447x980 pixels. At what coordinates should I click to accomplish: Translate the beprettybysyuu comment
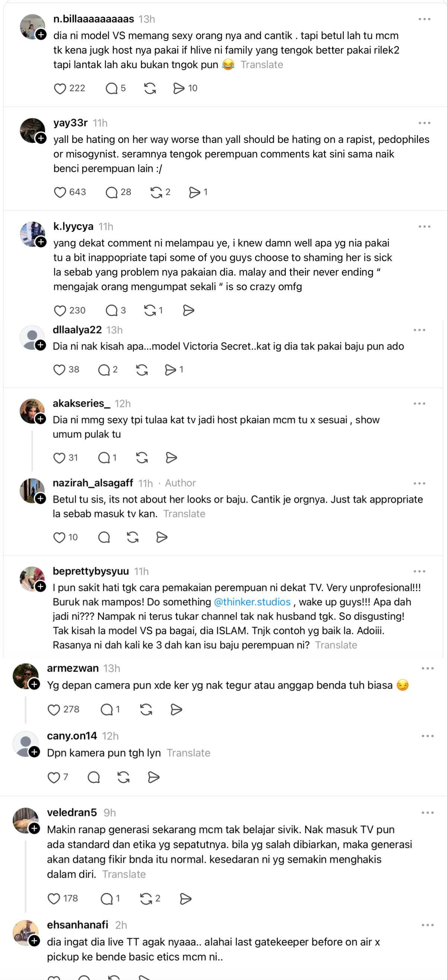(x=336, y=645)
